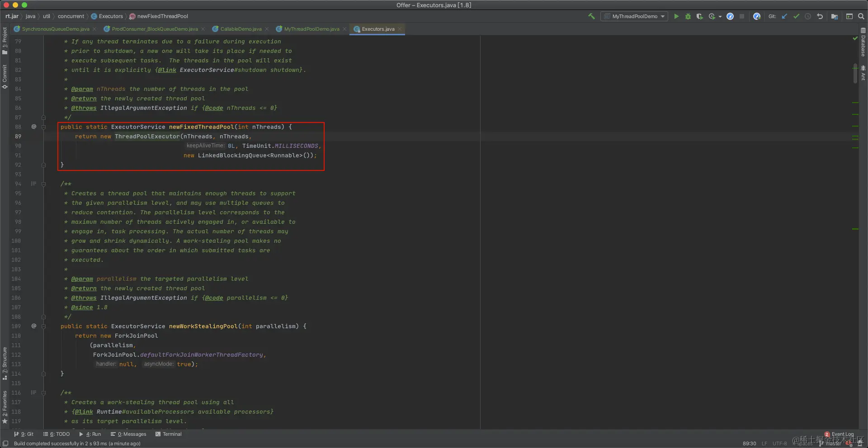The width and height of the screenshot is (868, 448).
Task: Close the CallableDemo.java tab
Action: pos(266,29)
